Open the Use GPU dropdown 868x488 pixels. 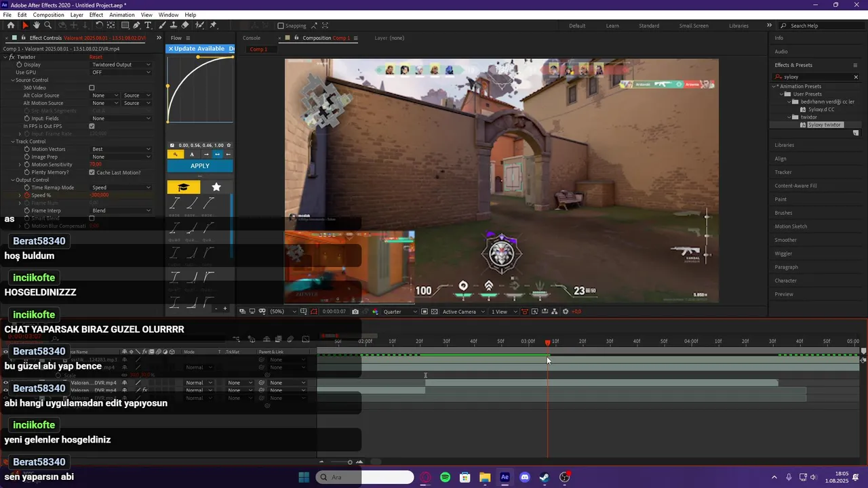click(x=121, y=72)
